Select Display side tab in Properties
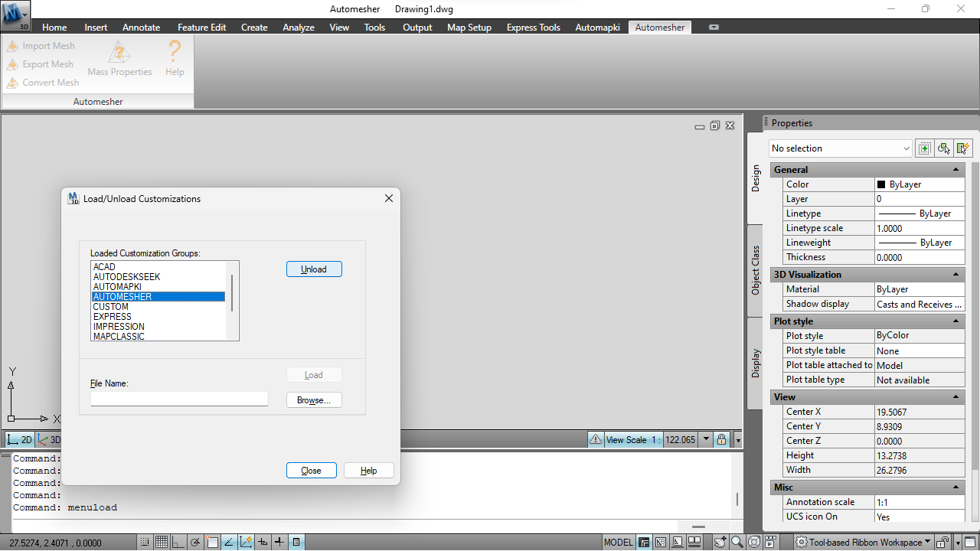This screenshot has height=551, width=980. tap(755, 364)
